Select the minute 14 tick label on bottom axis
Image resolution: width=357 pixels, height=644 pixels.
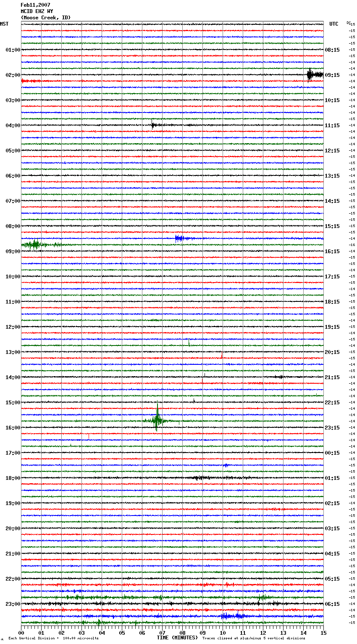(303, 633)
